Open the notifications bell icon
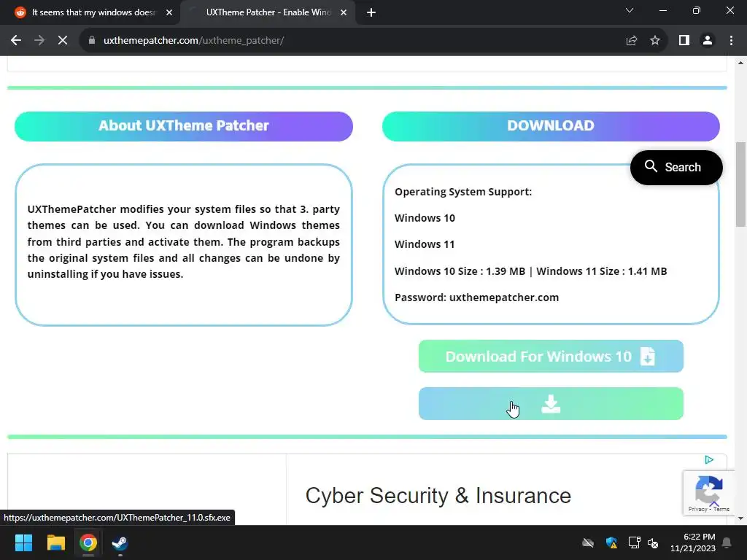The image size is (747, 560). (727, 542)
